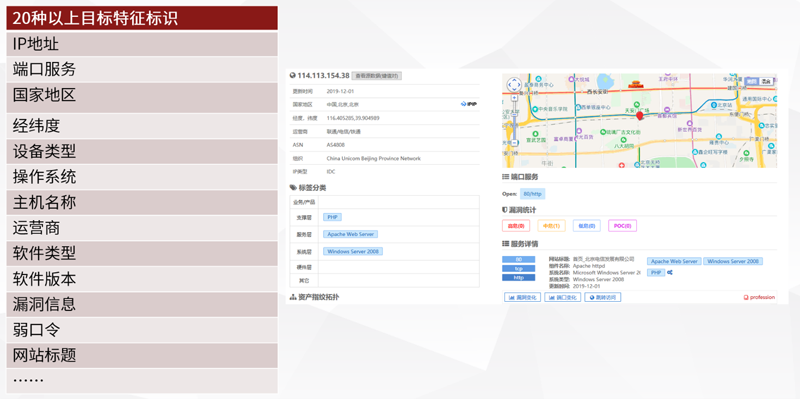Click the red profession link
The width and height of the screenshot is (800, 399).
pyautogui.click(x=759, y=297)
